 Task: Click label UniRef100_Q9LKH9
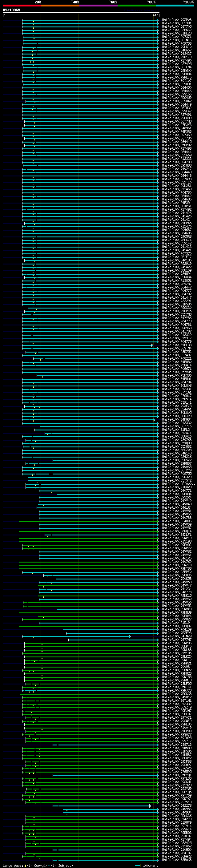[177, 118]
